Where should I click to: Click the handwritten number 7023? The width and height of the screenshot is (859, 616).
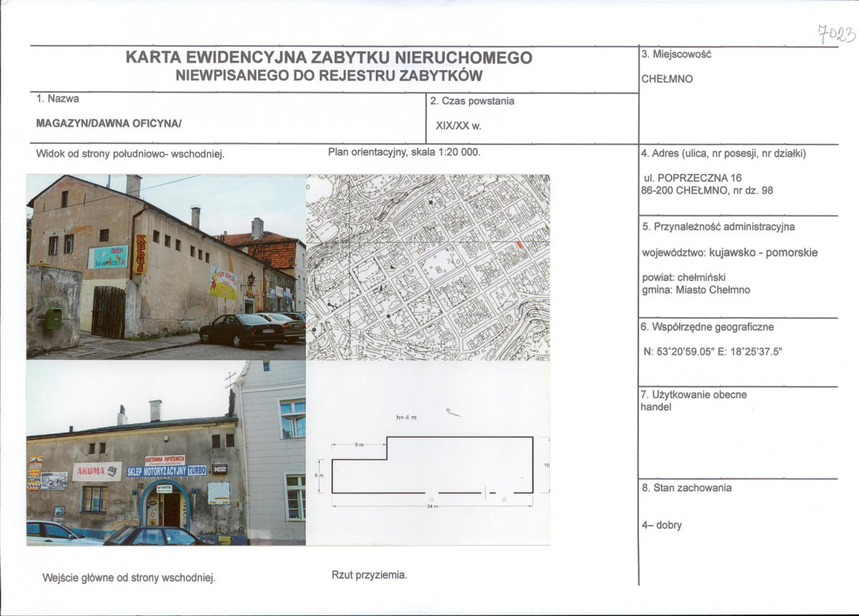[x=836, y=34]
